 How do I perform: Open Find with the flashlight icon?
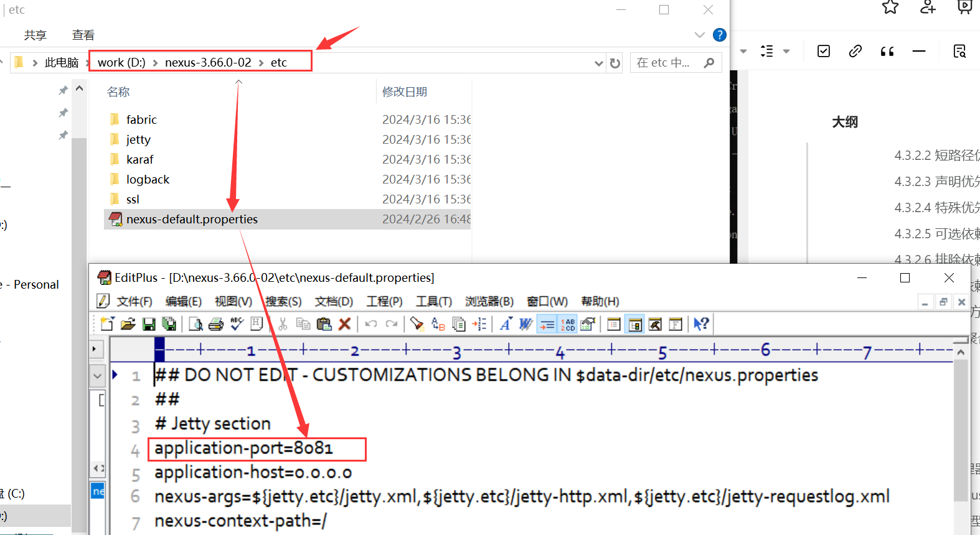point(417,324)
